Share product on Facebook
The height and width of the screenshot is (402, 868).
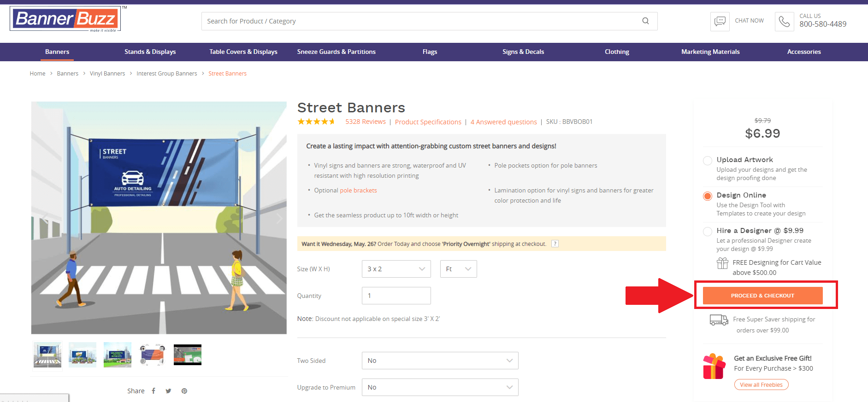(154, 391)
